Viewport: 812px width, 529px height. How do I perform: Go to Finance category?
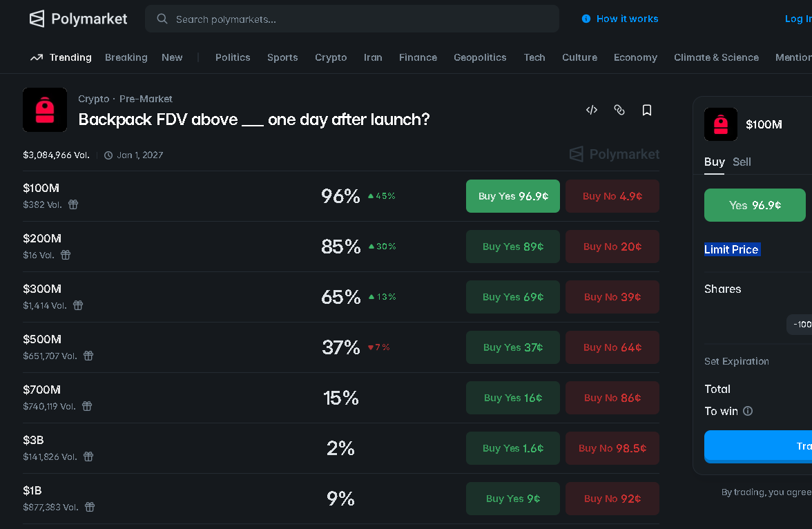pyautogui.click(x=418, y=57)
